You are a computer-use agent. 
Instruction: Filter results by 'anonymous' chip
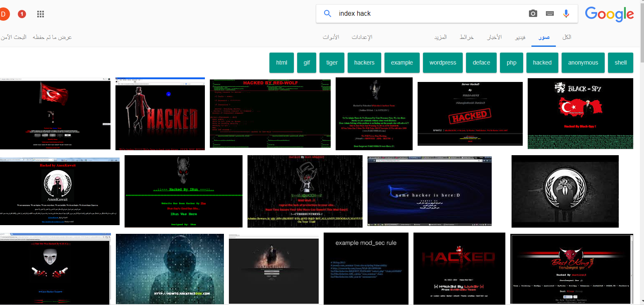(x=583, y=62)
